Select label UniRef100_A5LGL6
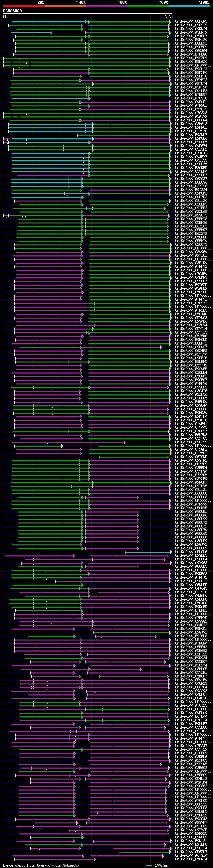213x868 pixels. coord(191,552)
